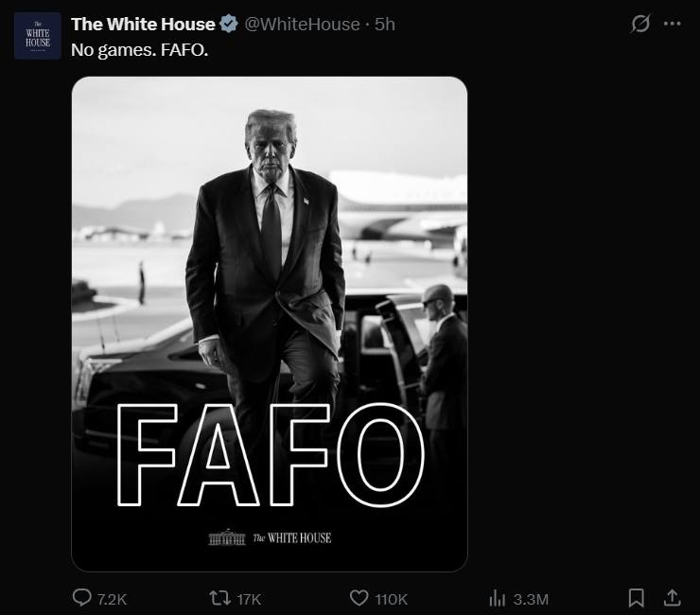Image resolution: width=700 pixels, height=615 pixels.
Task: Repost using the repost arrows icon
Action: coord(218,598)
